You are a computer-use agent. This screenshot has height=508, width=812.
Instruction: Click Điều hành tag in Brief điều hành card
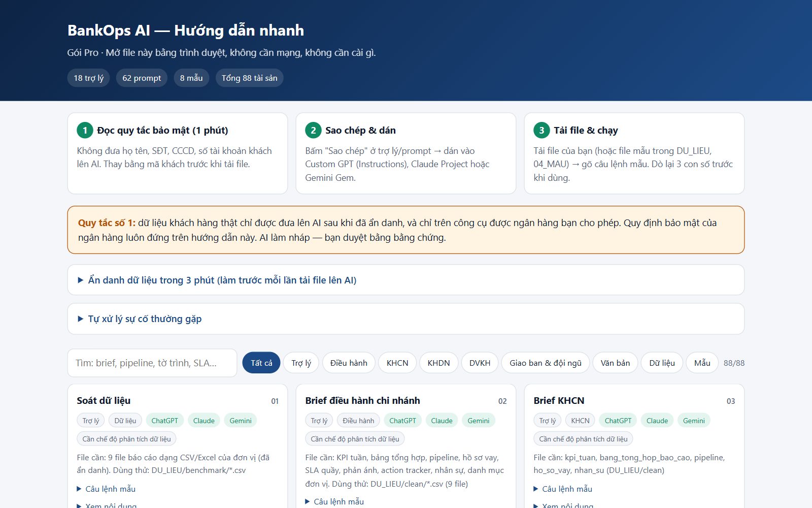click(x=358, y=421)
